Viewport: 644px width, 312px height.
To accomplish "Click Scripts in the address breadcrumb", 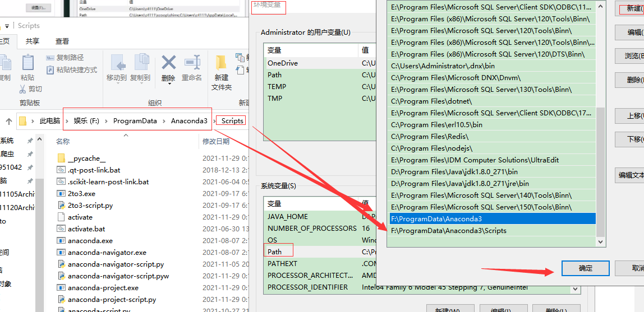I will tap(233, 120).
